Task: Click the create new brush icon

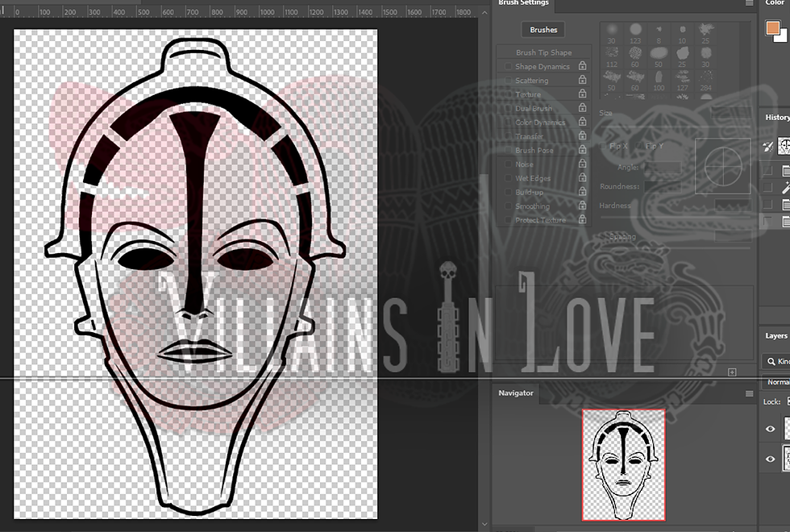Action: 732,372
